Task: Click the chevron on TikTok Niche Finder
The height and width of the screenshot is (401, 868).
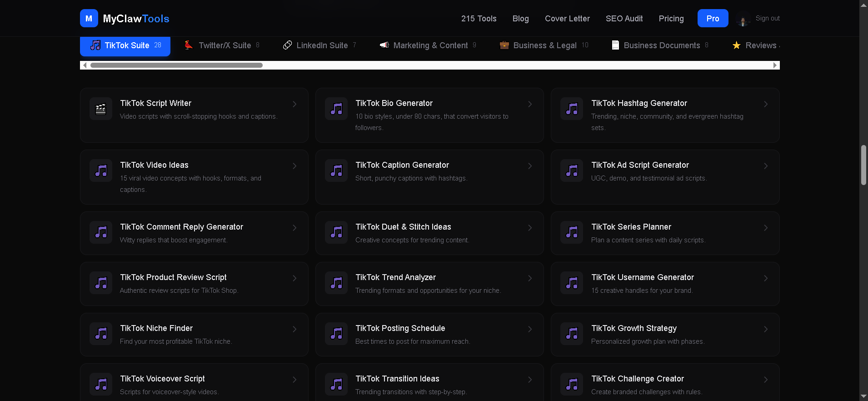Action: 294,329
